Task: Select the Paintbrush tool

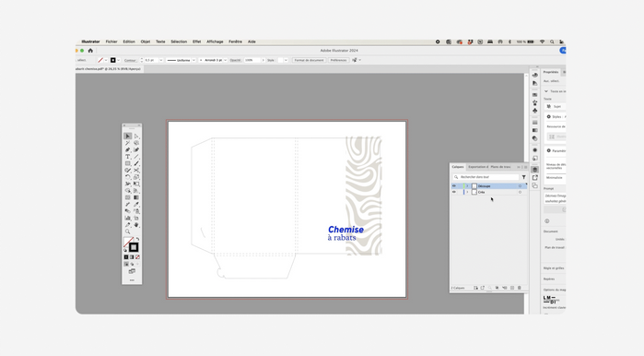Action: (136, 163)
